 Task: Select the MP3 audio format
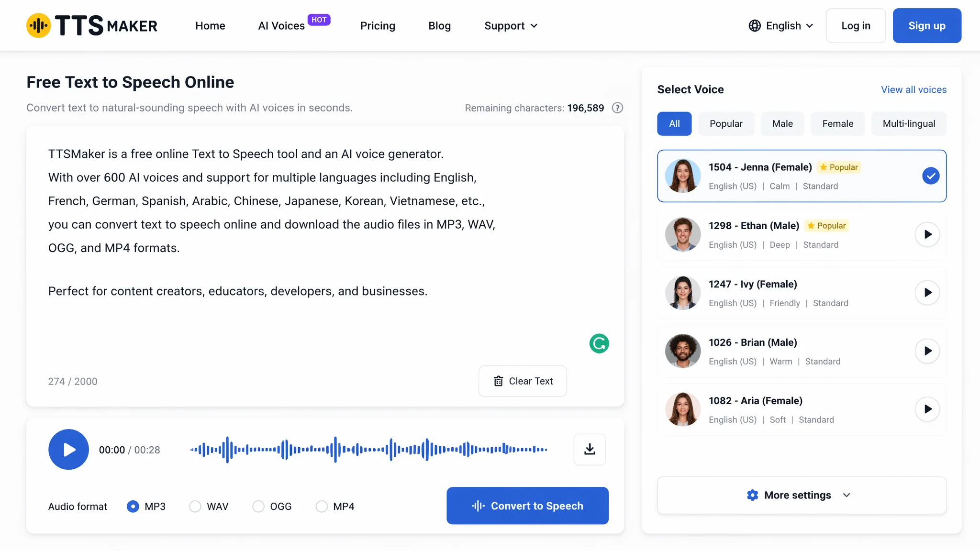click(x=133, y=507)
